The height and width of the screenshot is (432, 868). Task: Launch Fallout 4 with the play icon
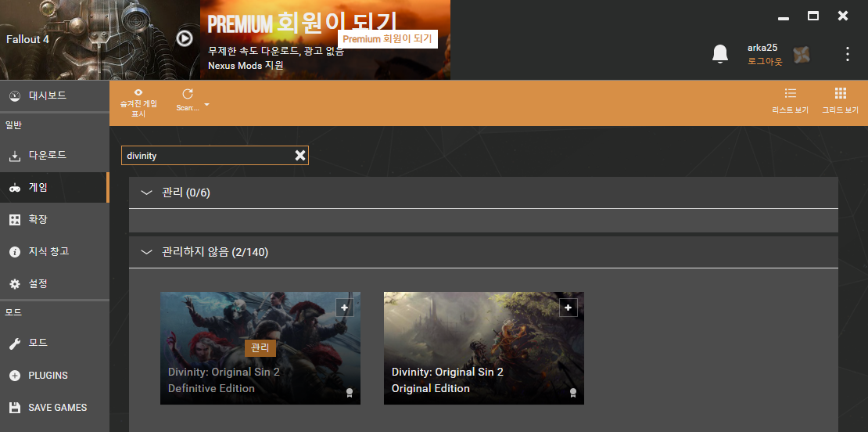click(185, 38)
